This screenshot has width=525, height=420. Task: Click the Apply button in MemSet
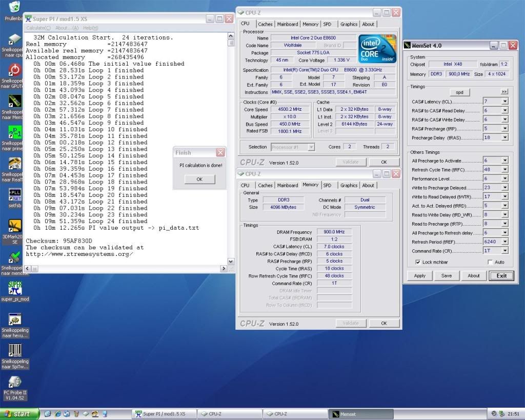tap(419, 276)
